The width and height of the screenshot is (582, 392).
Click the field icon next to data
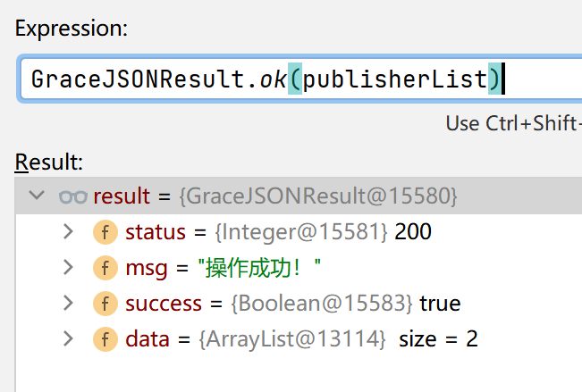105,339
